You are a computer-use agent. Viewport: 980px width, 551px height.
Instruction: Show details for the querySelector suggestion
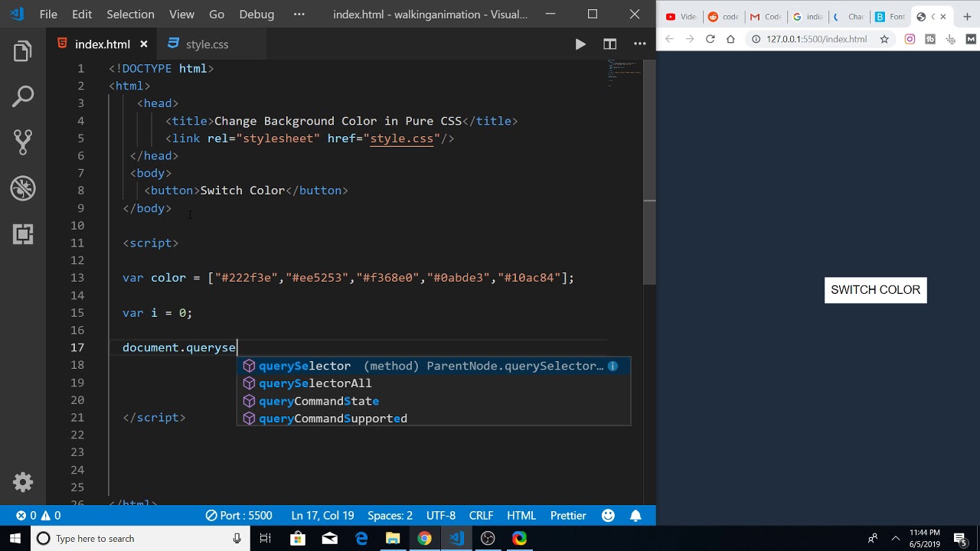[x=612, y=366]
